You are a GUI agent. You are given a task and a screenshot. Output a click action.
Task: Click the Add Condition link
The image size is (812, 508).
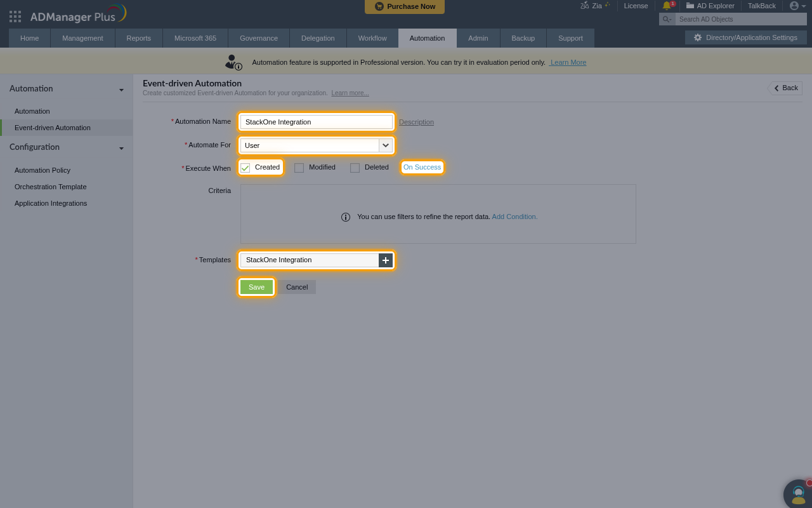pyautogui.click(x=514, y=217)
